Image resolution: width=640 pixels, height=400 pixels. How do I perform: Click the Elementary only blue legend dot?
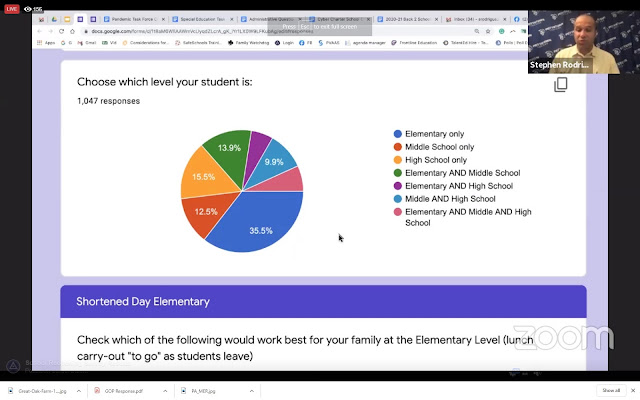click(x=398, y=134)
